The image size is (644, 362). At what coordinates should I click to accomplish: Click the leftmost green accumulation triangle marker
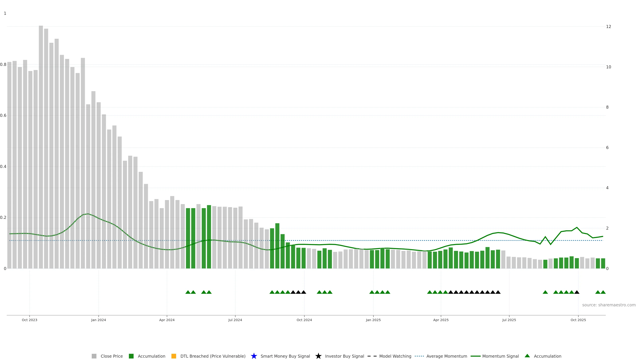tap(188, 292)
